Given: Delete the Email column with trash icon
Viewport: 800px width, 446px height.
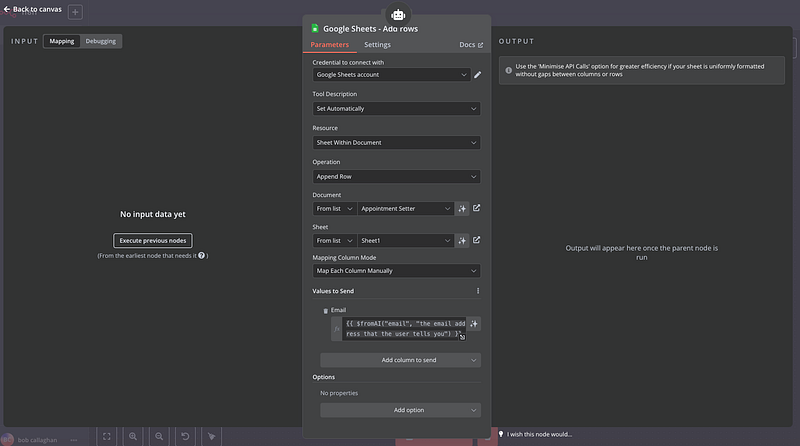Looking at the screenshot, I should tap(325, 310).
